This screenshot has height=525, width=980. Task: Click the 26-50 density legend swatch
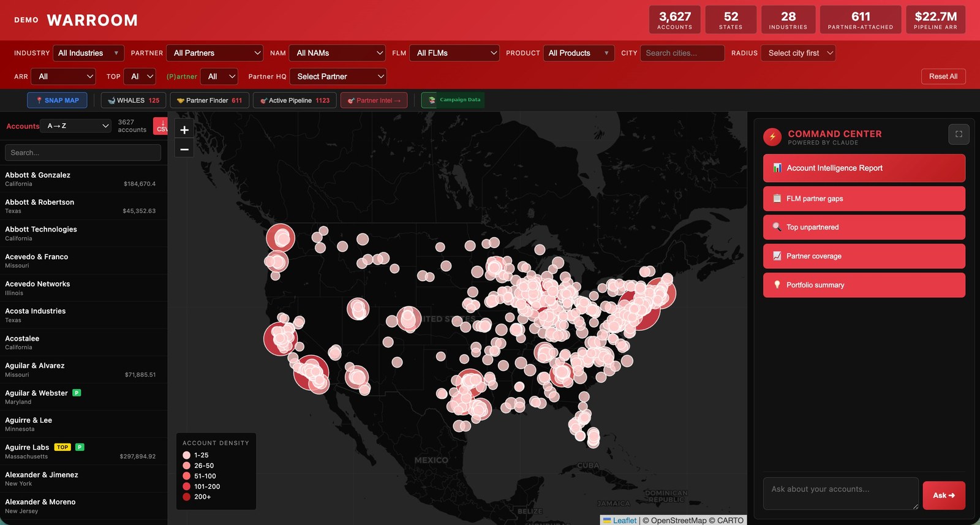(187, 466)
